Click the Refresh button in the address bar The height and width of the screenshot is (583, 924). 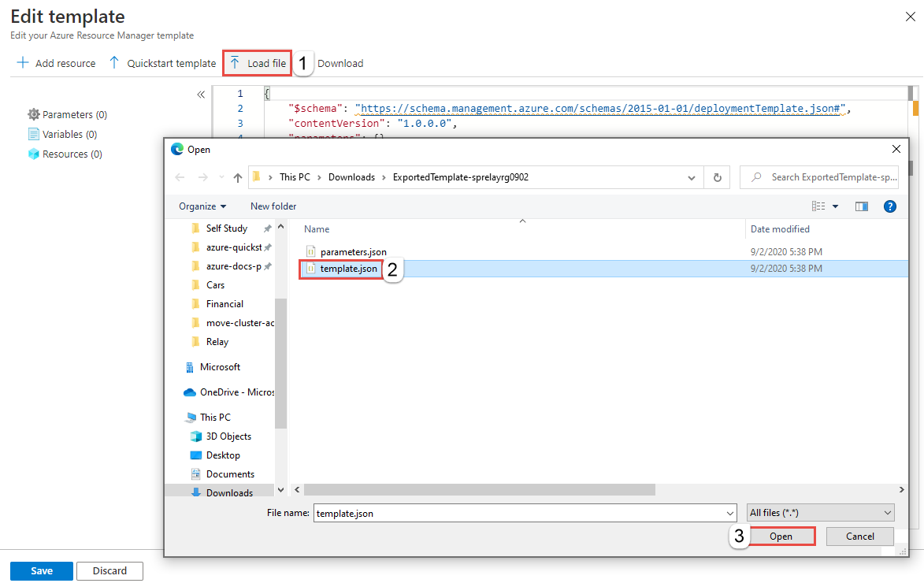pos(717,177)
